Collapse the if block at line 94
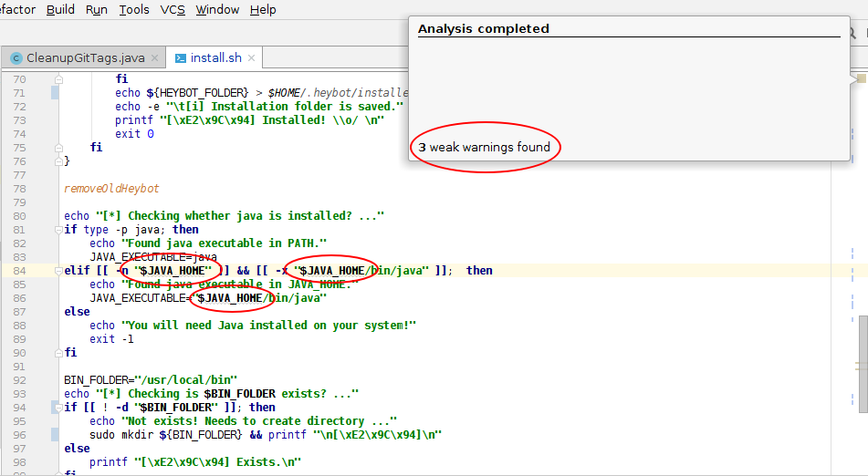This screenshot has height=476, width=868. click(58, 408)
